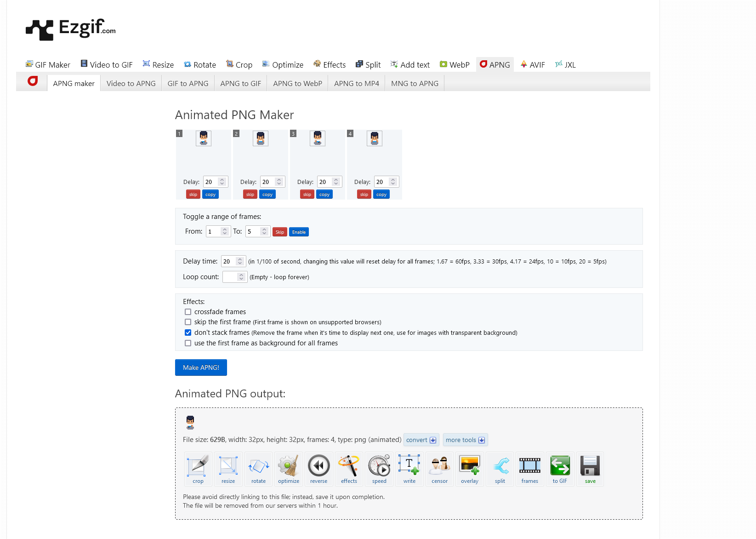
Task: Expand the convert dropdown
Action: [x=421, y=440]
